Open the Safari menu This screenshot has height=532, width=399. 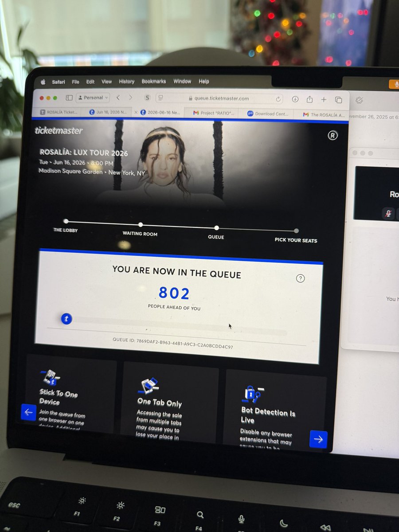[58, 82]
